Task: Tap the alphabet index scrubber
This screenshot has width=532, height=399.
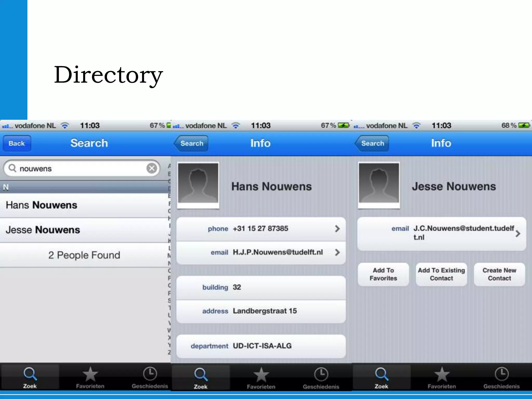Action: coord(169,259)
